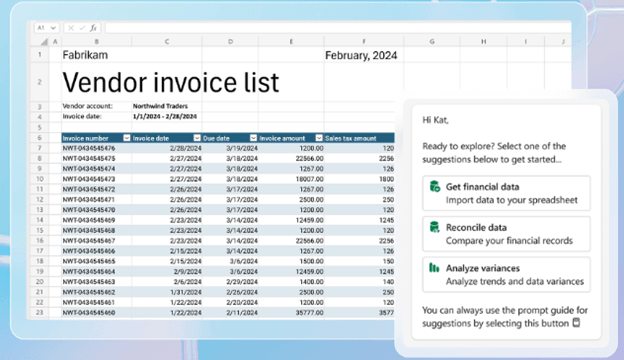
Task: Select row 1 header
Action: (39, 54)
